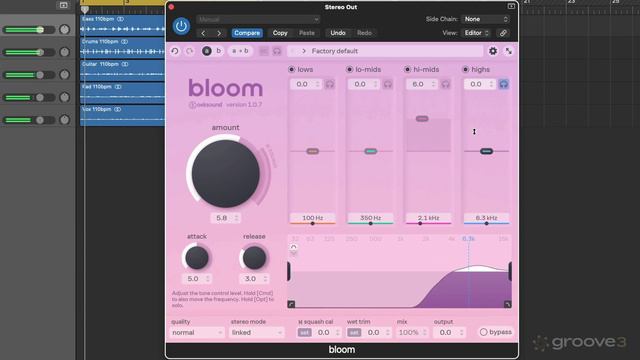This screenshot has width=640, height=360.
Task: Click the bloom redo arrow icon
Action: 190,51
